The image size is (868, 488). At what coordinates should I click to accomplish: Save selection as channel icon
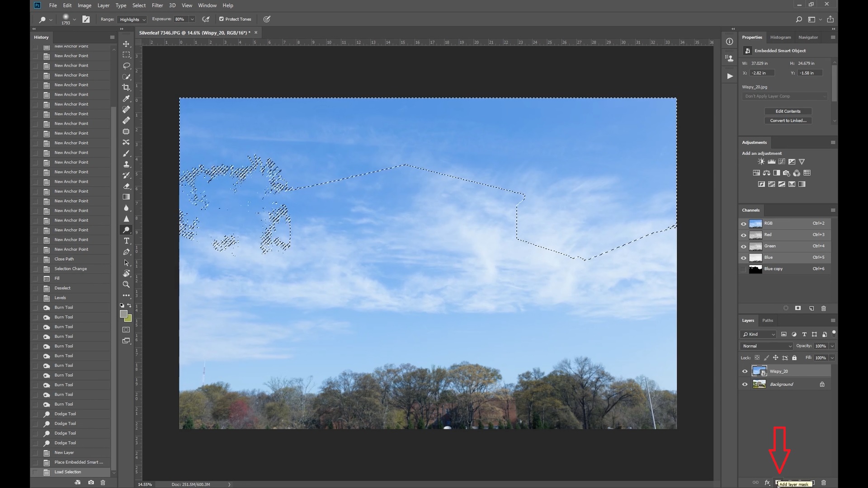coord(798,308)
